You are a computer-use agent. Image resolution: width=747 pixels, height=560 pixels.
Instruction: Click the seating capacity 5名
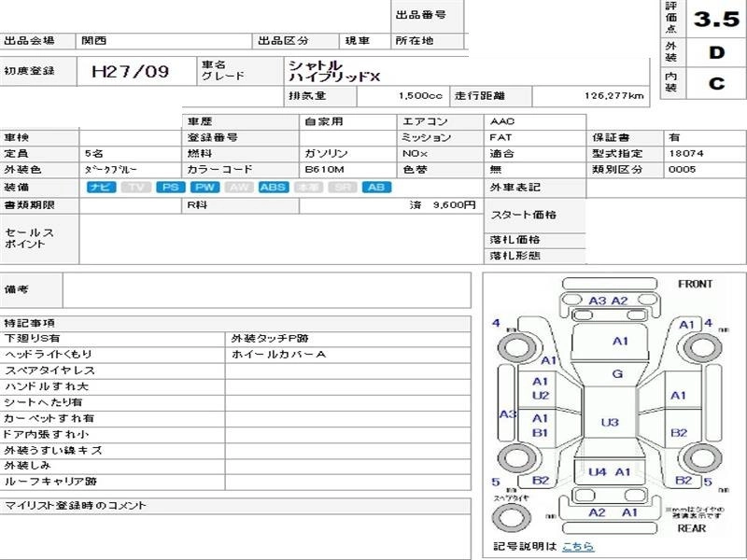point(94,153)
